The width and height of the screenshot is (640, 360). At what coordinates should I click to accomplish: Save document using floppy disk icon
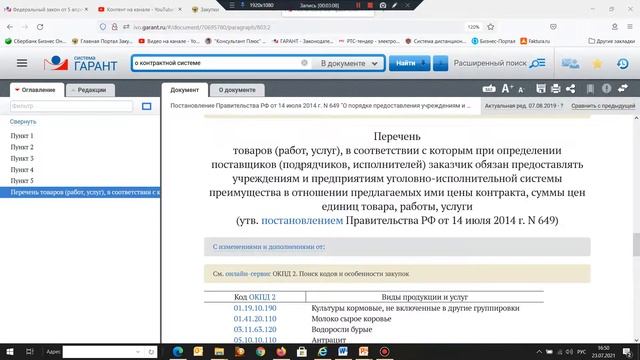click(541, 89)
